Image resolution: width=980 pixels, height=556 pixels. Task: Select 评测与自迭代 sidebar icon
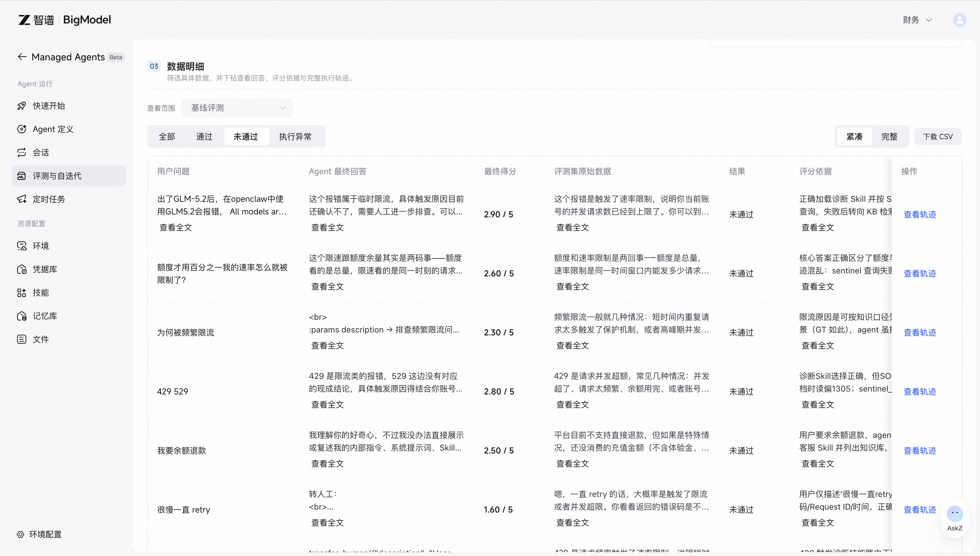22,176
